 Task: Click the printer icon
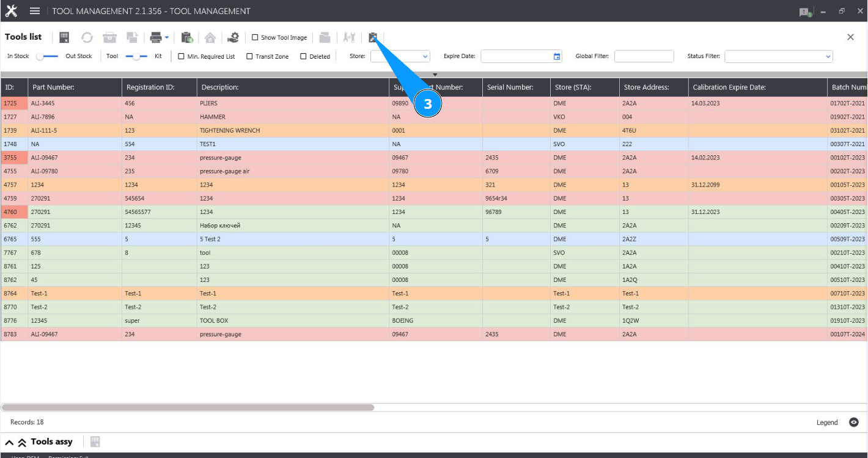point(155,38)
